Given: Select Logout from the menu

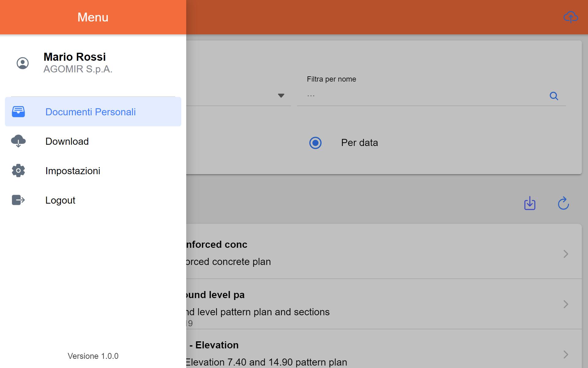Looking at the screenshot, I should pos(93,200).
